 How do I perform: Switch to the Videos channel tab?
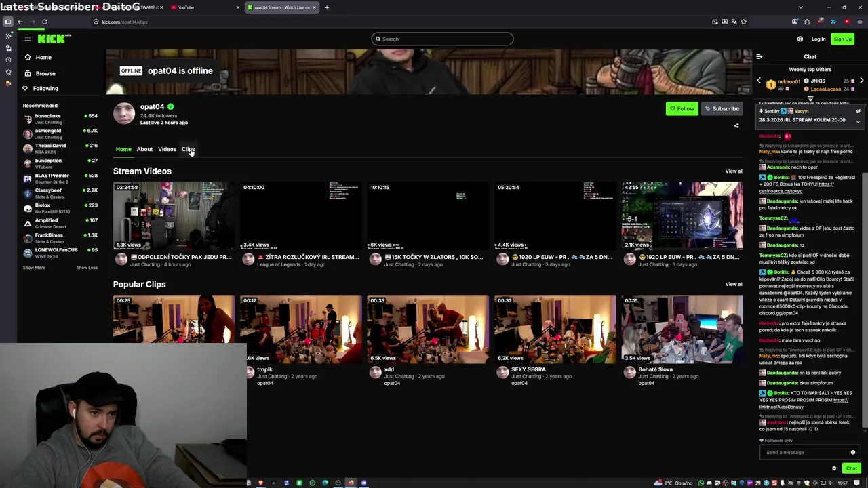click(x=167, y=149)
